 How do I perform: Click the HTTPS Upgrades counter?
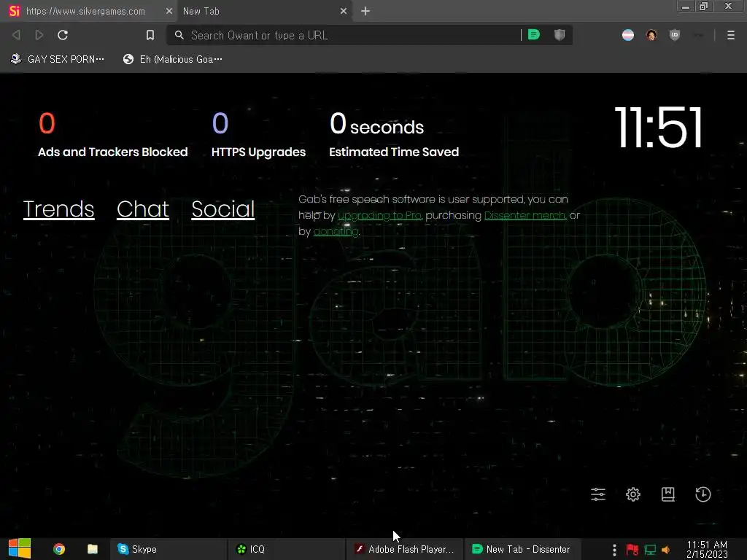pyautogui.click(x=259, y=135)
